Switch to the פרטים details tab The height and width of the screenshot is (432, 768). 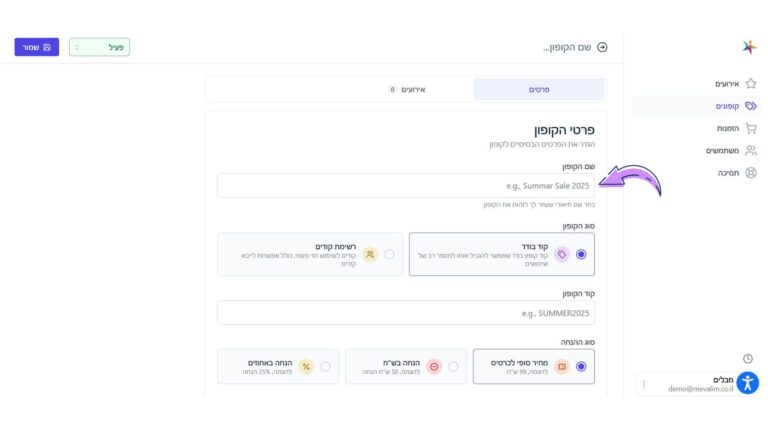coord(539,89)
